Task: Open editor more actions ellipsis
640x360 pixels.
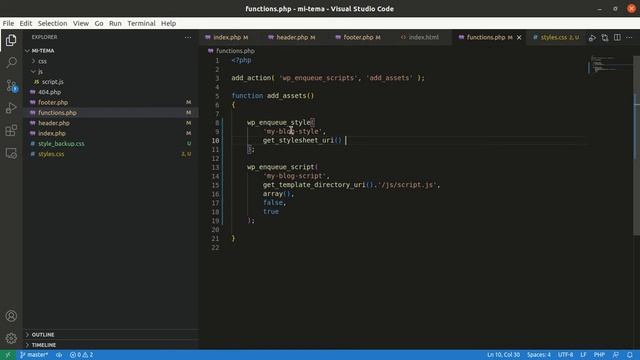Action: coord(629,38)
